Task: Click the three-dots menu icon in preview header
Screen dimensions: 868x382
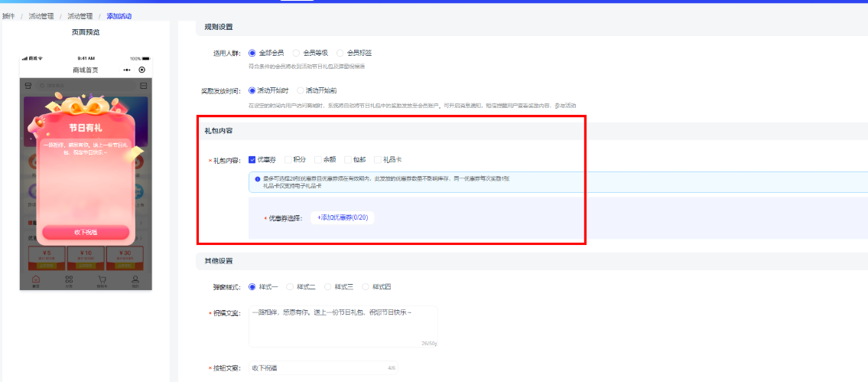Action: pos(127,70)
